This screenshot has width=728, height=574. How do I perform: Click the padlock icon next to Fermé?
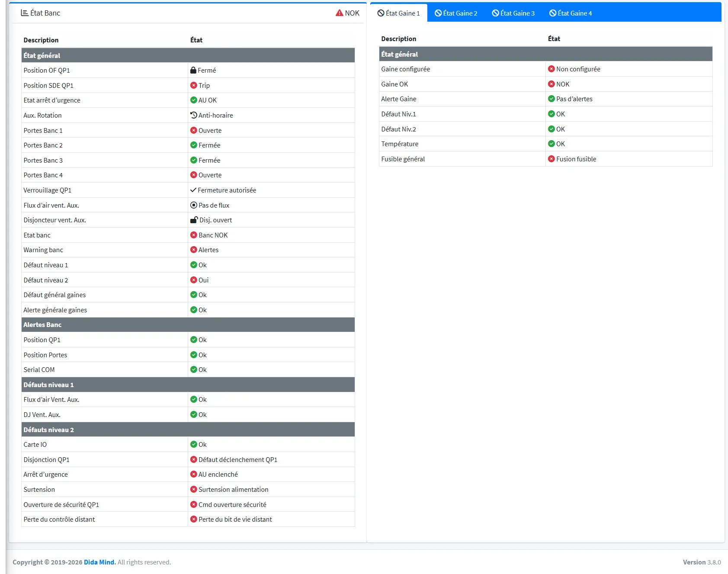coord(193,70)
